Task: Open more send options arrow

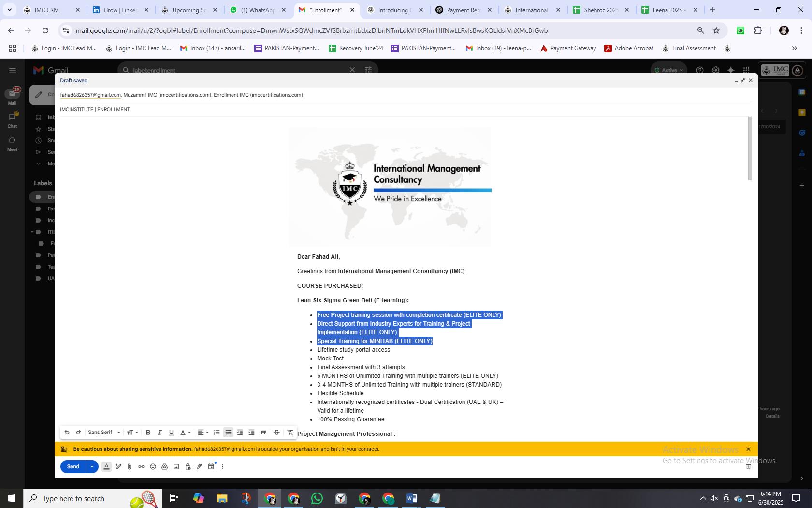Action: (x=92, y=467)
